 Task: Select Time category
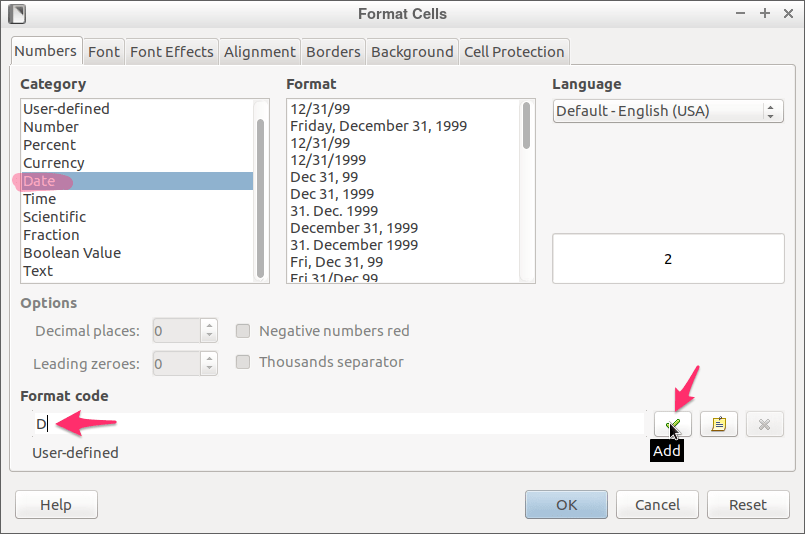click(138, 199)
